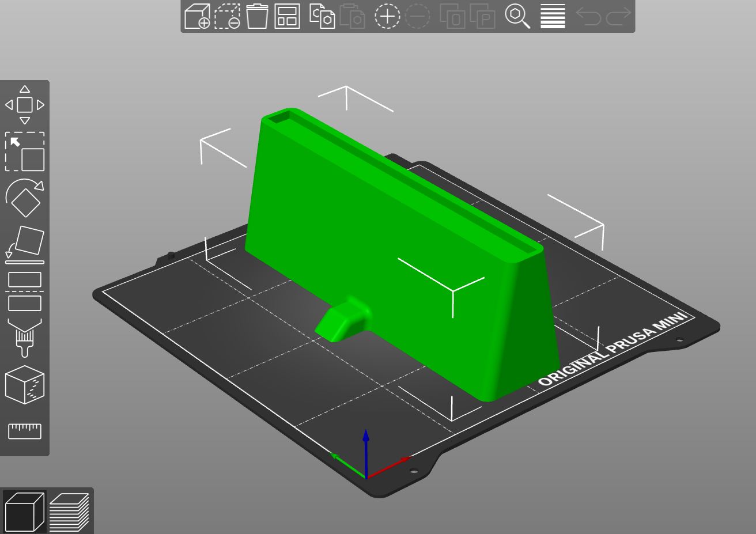Click the Delete all icon
Image resolution: width=756 pixels, height=534 pixels.
(x=257, y=16)
